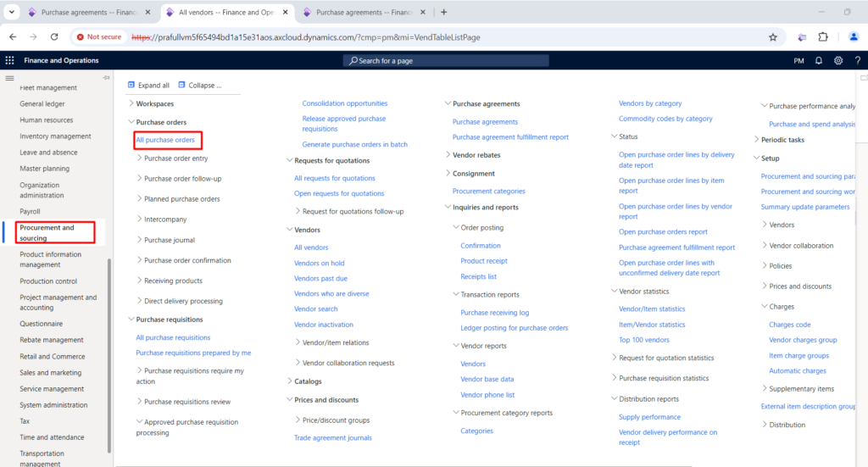Open the settings gear icon
The width and height of the screenshot is (868, 467).
838,60
